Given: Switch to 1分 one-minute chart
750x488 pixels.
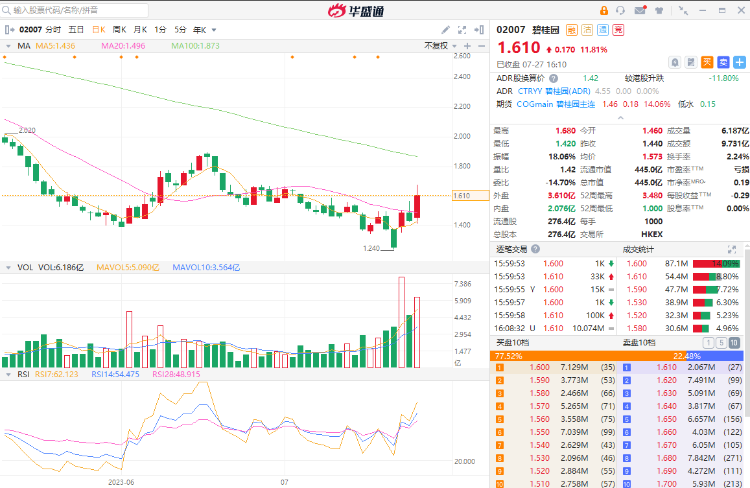Looking at the screenshot, I should coord(160,30).
